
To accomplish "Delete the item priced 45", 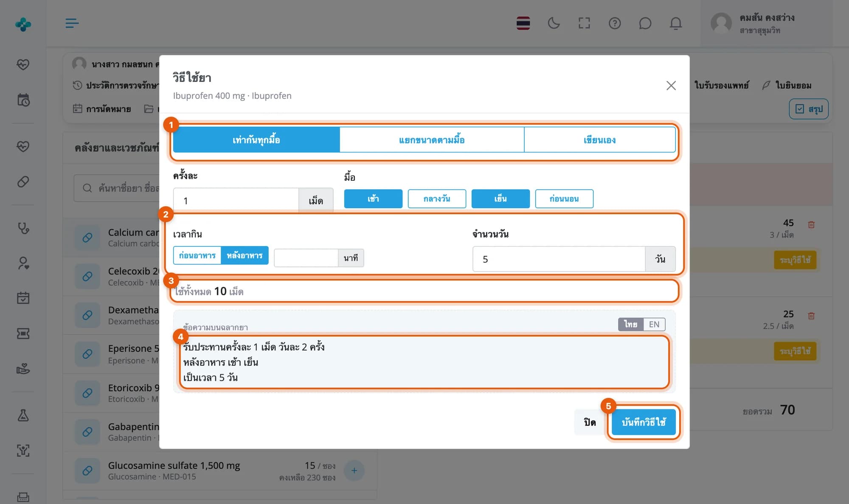I will 811,224.
